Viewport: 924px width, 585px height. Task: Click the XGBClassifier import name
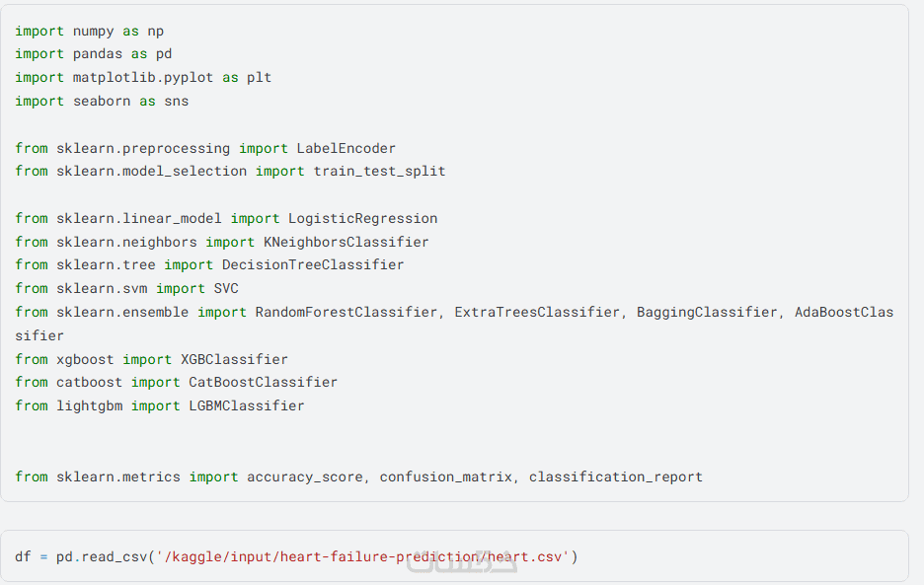(x=234, y=359)
